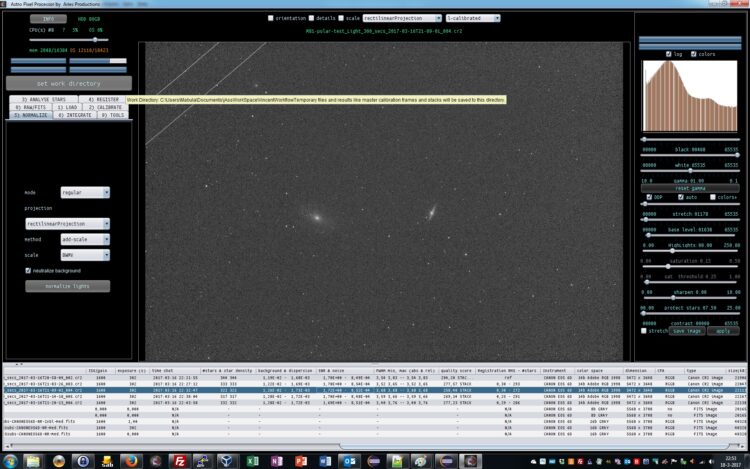Open Outlook from the taskbar

350,461
